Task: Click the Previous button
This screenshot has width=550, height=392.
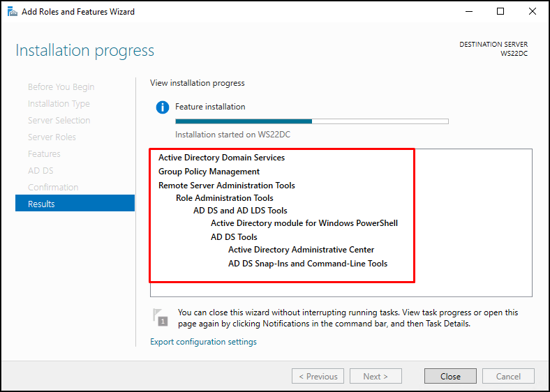Action: click(318, 376)
